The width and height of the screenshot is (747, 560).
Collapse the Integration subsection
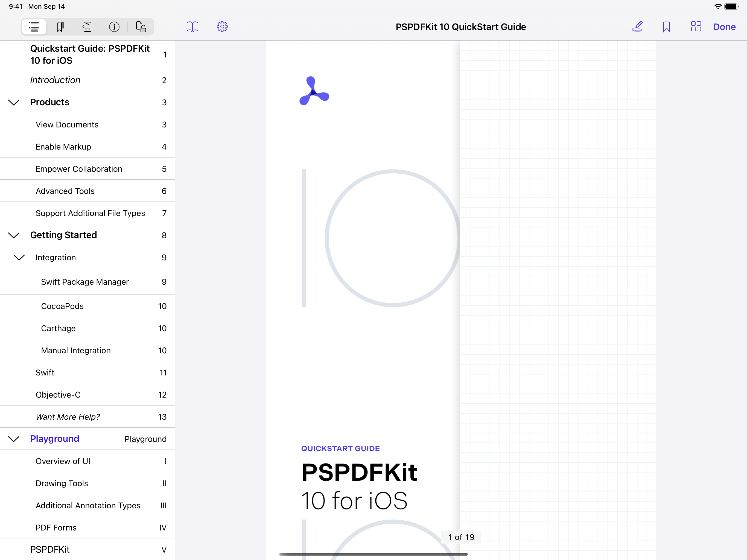(x=19, y=258)
